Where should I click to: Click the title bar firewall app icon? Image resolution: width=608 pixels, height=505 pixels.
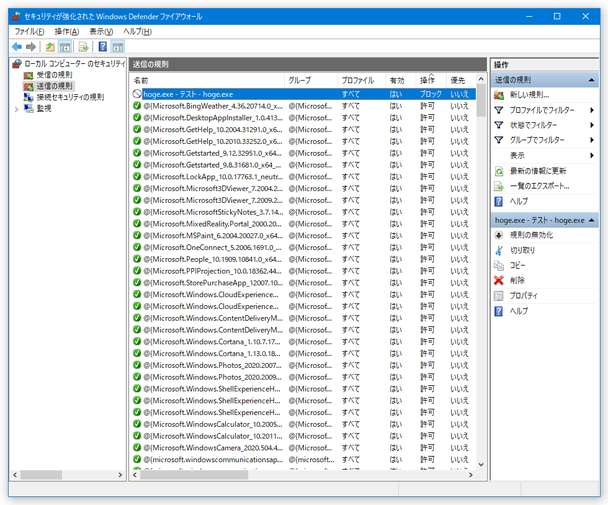tap(16, 16)
